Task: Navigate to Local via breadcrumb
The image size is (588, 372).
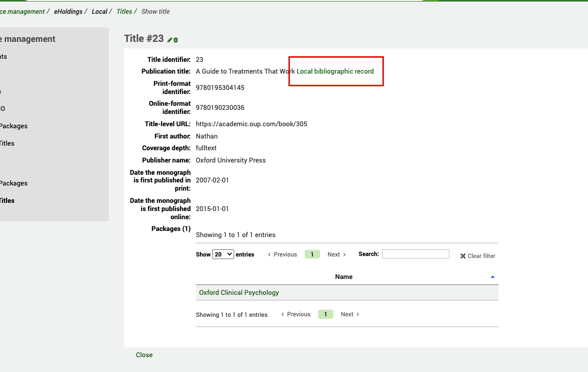Action: point(99,11)
